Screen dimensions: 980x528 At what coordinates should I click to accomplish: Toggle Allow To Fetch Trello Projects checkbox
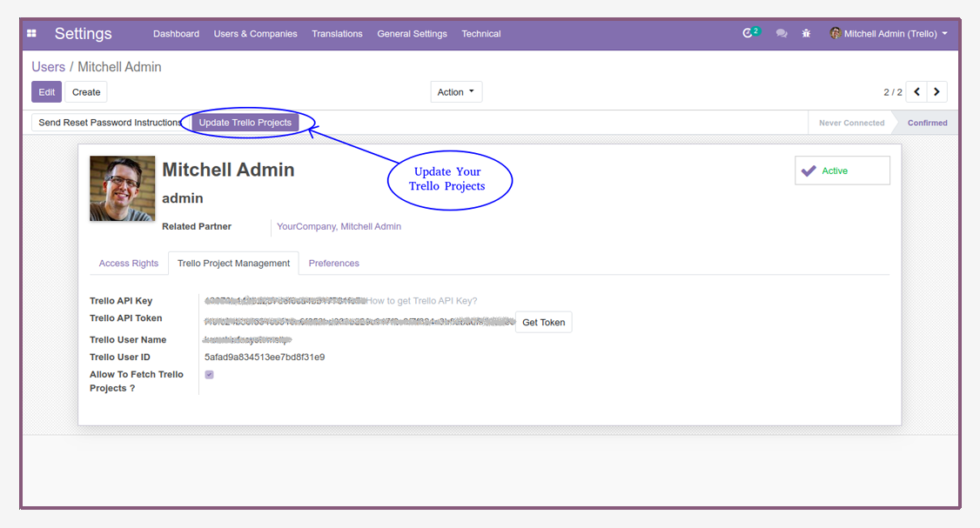[210, 375]
